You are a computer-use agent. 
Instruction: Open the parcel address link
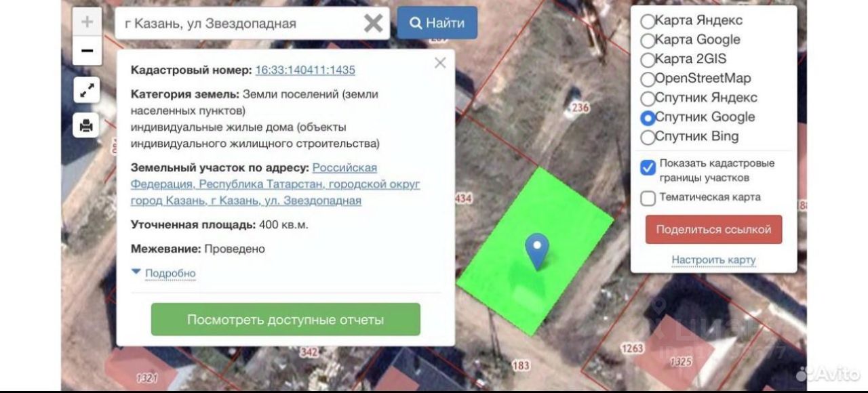click(275, 184)
